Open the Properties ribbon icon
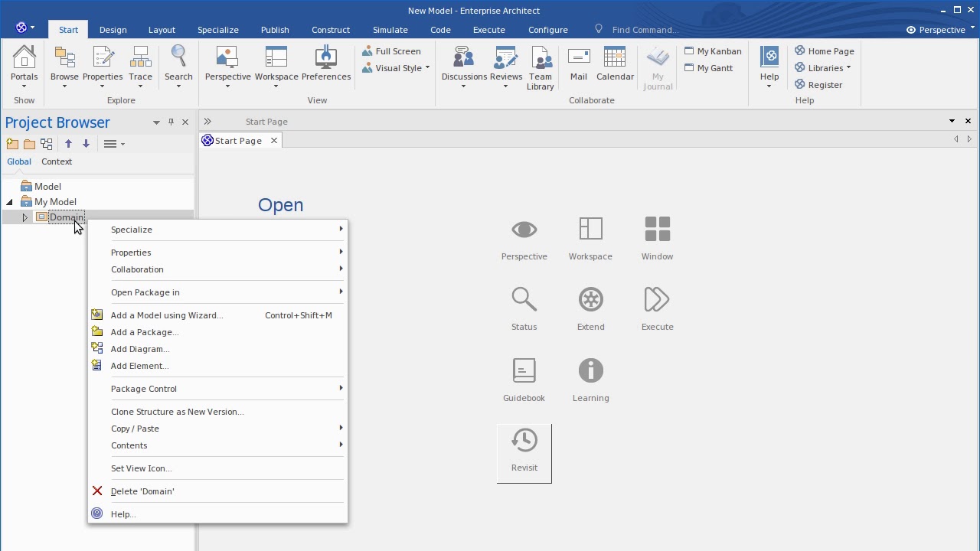This screenshot has width=980, height=551. tap(103, 66)
